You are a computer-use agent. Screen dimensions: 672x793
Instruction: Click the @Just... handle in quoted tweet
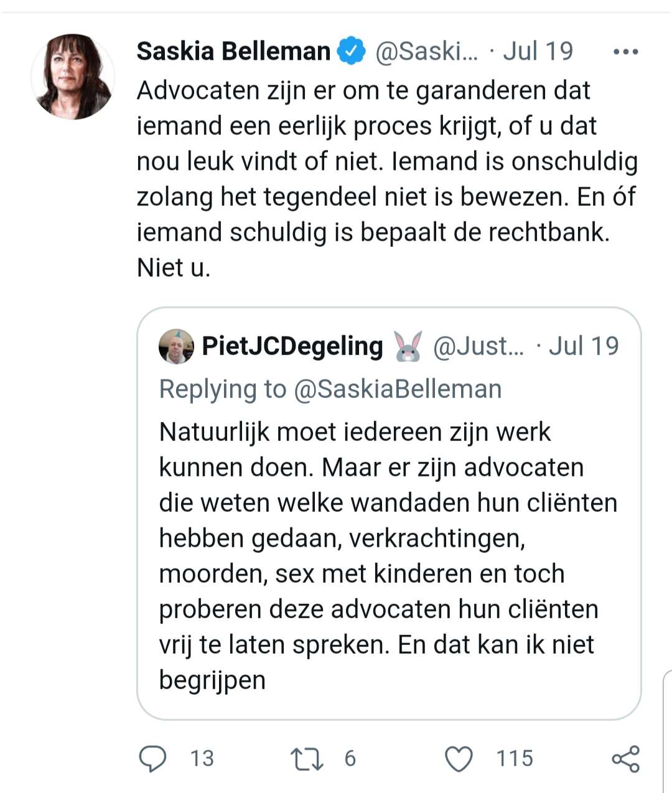tap(478, 346)
